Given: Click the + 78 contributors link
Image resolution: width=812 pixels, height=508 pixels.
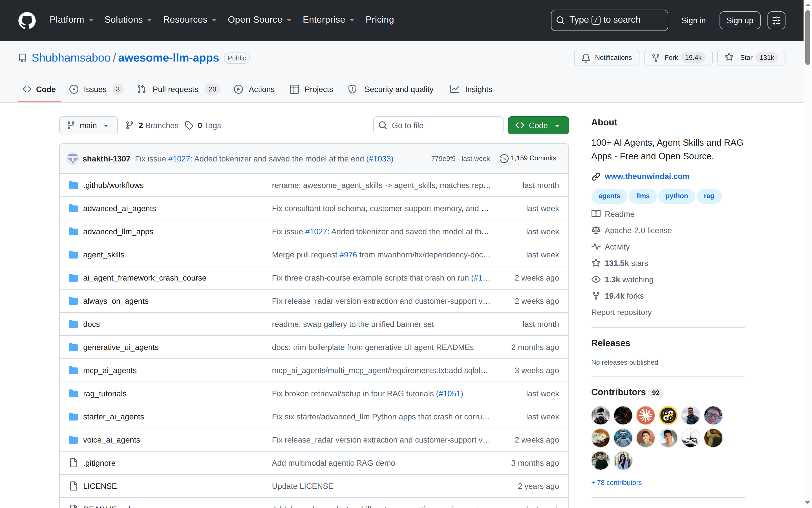Looking at the screenshot, I should (x=616, y=483).
